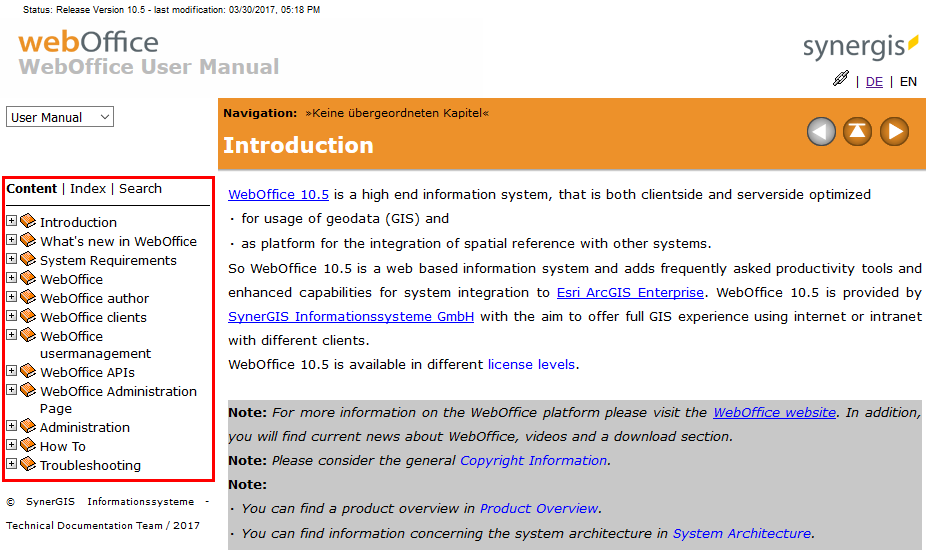This screenshot has height=550, width=926.
Task: Expand the WebOffice clients node
Action: tap(11, 315)
